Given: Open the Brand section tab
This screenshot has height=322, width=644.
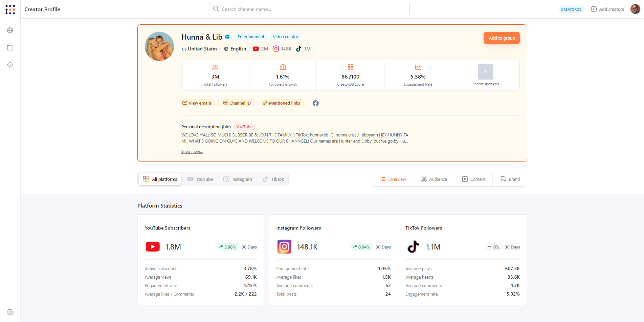Looking at the screenshot, I should tap(510, 179).
